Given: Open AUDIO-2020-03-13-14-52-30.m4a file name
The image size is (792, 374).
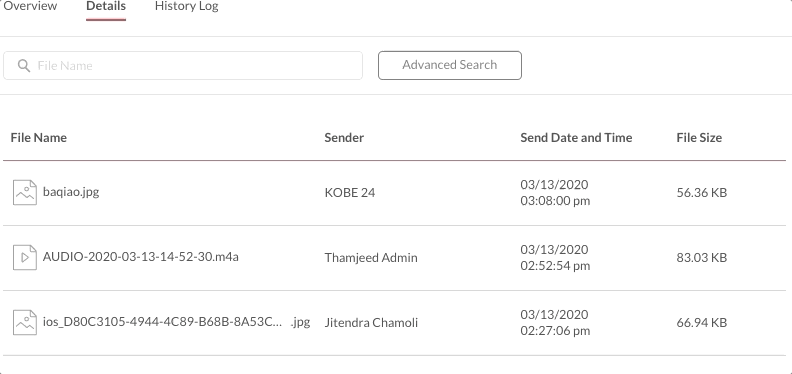Looking at the screenshot, I should (140, 257).
